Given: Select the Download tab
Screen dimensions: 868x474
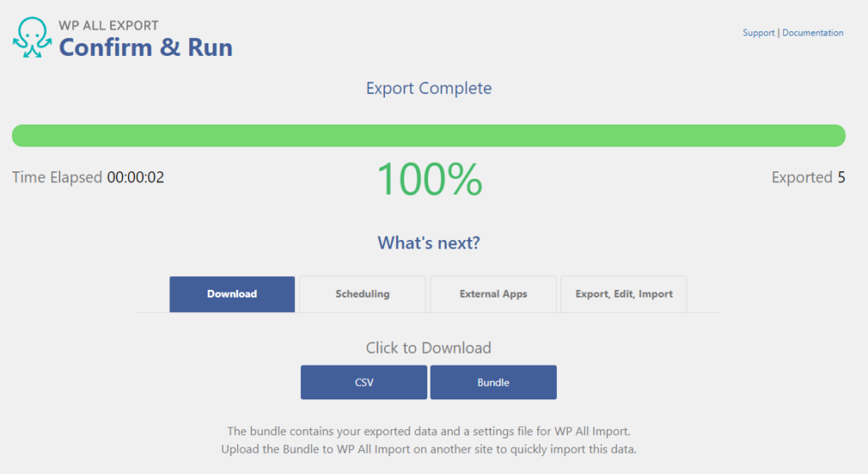Looking at the screenshot, I should (x=232, y=294).
